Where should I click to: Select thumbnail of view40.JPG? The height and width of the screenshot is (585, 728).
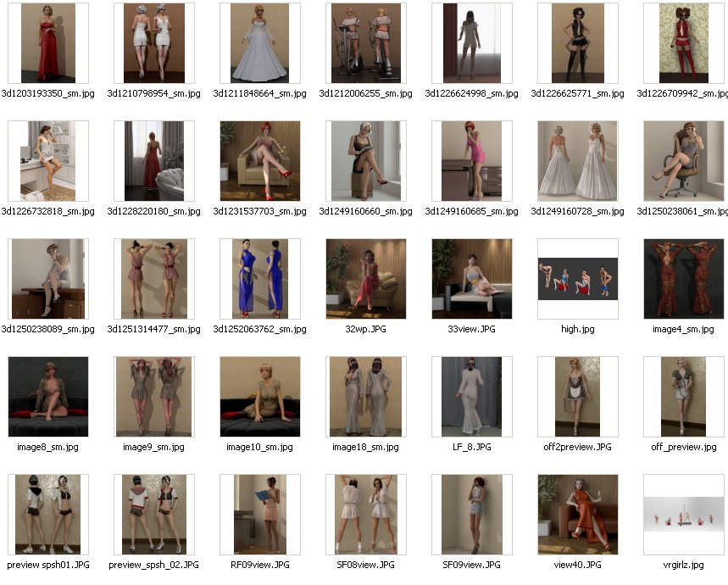point(578,515)
